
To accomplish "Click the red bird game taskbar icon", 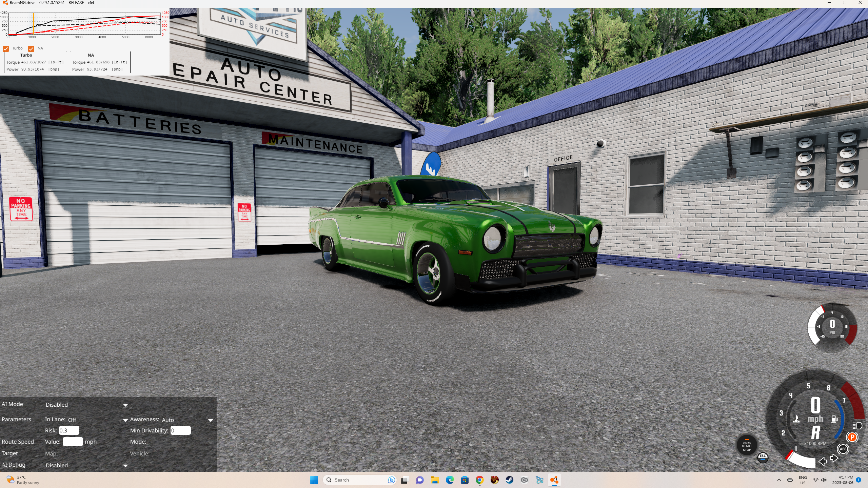I will pos(494,480).
